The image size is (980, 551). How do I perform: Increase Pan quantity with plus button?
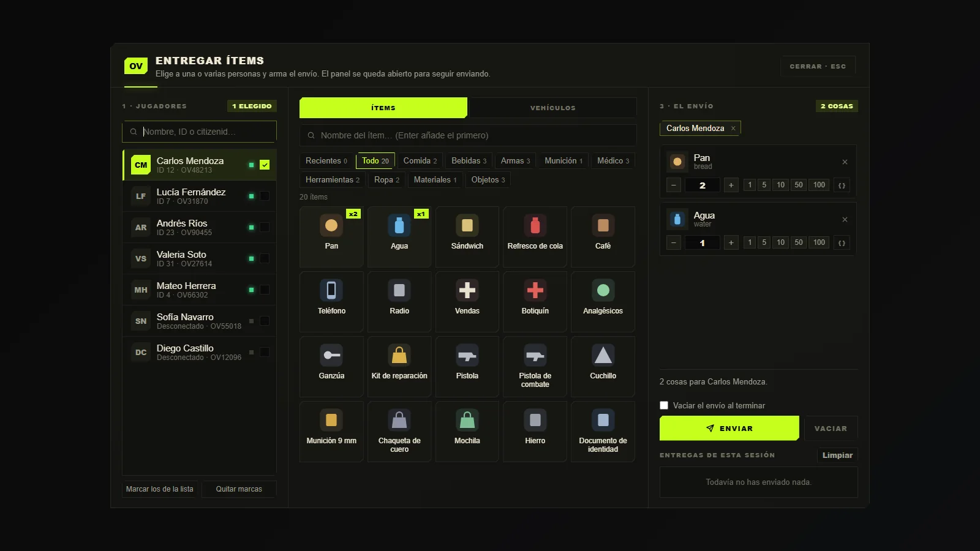tap(731, 185)
